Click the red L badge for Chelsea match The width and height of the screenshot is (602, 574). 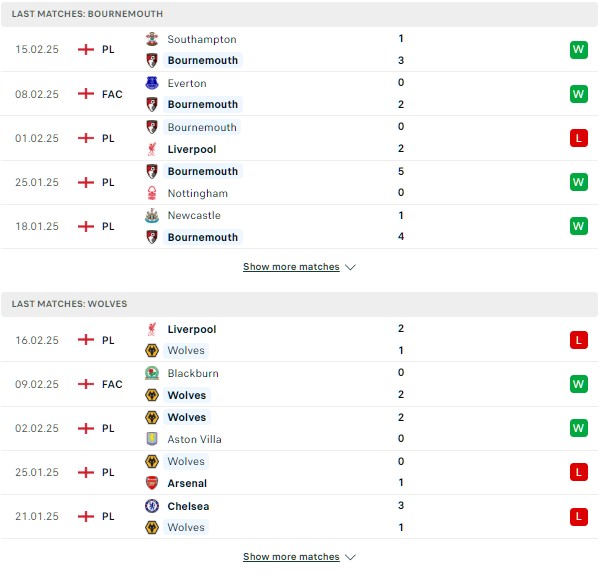click(579, 516)
